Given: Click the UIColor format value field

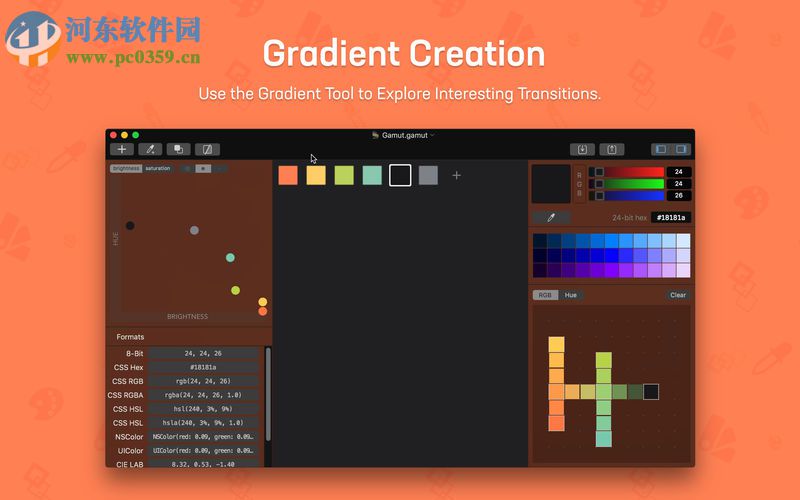Looking at the screenshot, I should point(203,451).
